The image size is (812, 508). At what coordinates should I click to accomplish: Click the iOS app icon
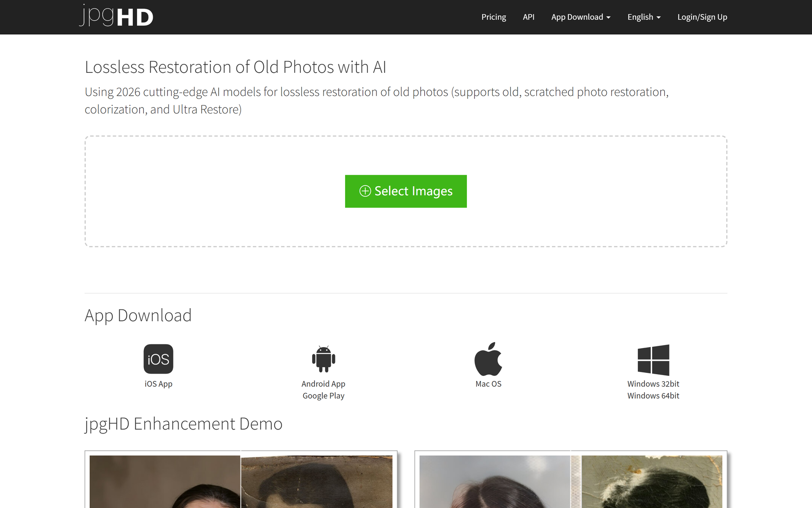[159, 359]
